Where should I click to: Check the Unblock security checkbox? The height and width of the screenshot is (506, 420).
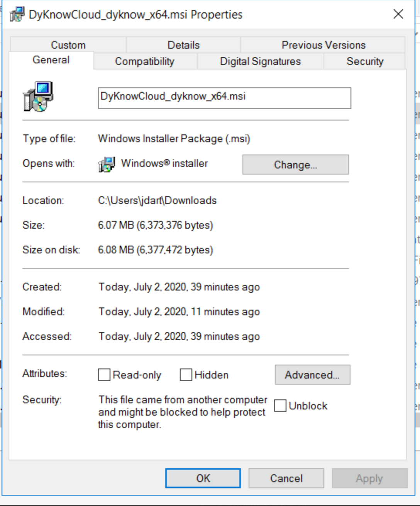point(280,406)
